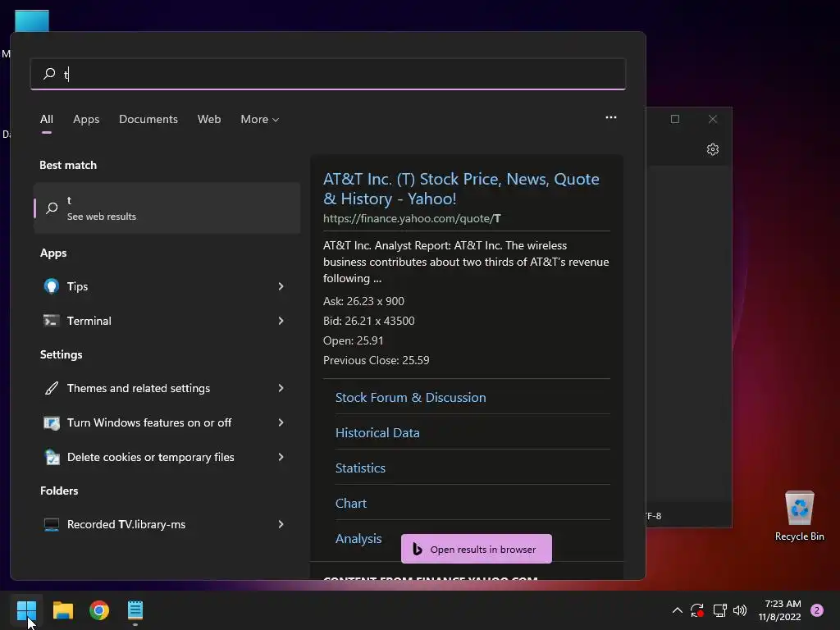Viewport: 840px width, 630px height.
Task: Click the update sync tray icon
Action: (697, 610)
